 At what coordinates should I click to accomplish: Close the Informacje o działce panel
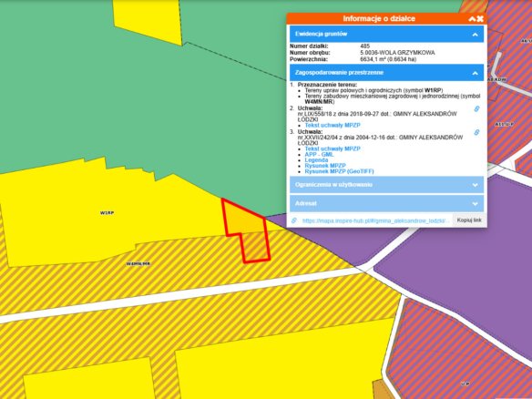[x=480, y=19]
